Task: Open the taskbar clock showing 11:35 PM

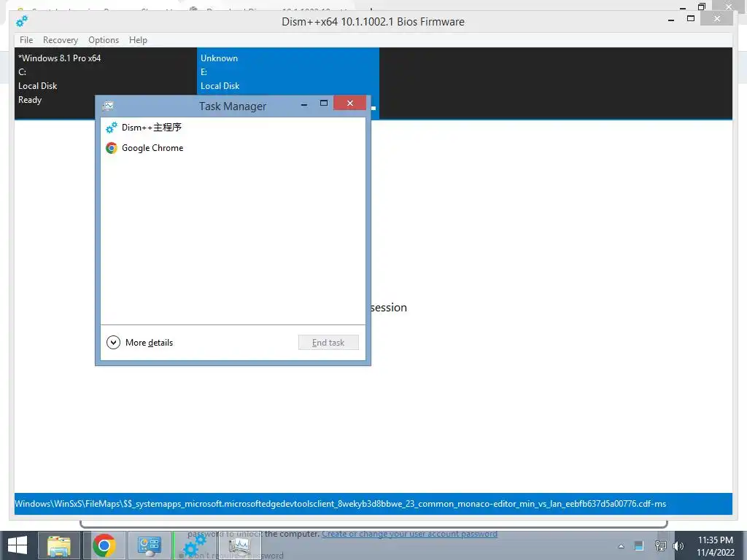Action: click(716, 546)
